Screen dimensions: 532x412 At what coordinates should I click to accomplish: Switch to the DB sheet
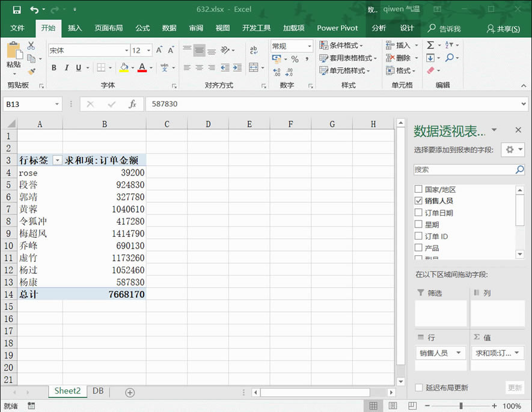pos(97,391)
